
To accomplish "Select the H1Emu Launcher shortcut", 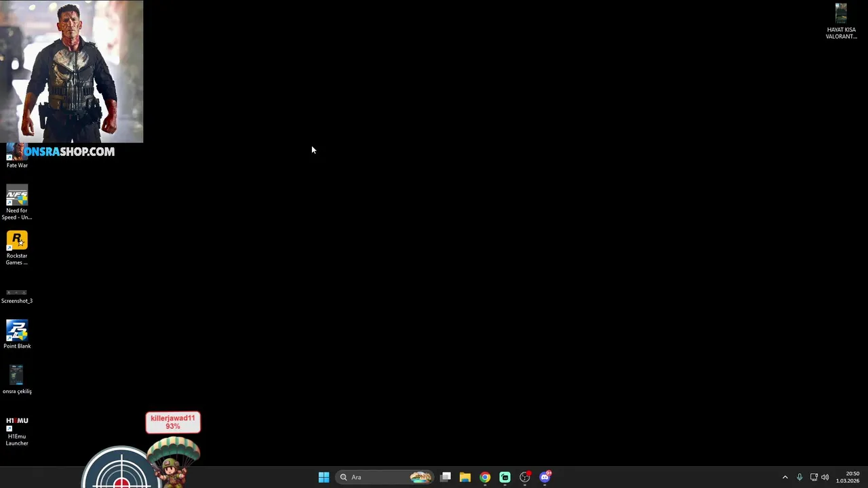I will click(x=17, y=431).
